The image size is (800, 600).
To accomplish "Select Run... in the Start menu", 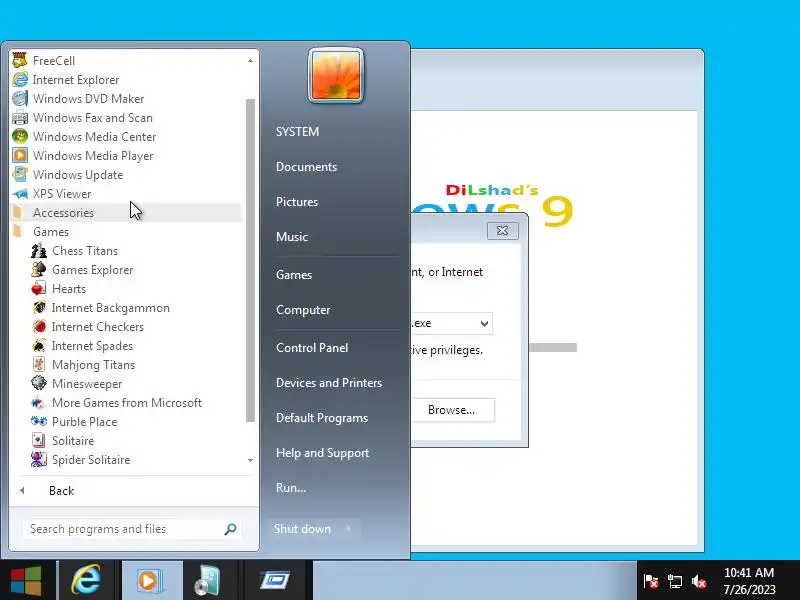I will 291,488.
